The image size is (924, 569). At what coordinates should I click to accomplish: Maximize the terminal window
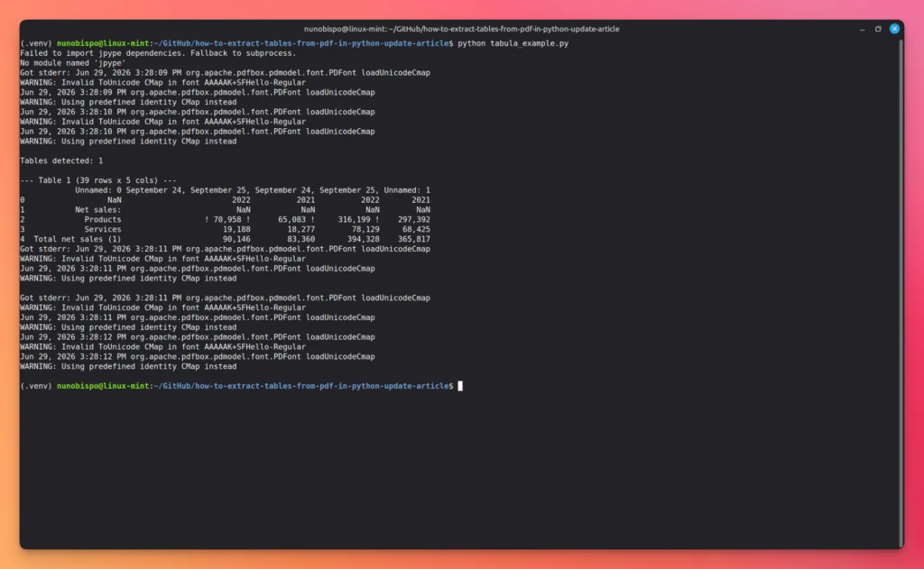878,28
